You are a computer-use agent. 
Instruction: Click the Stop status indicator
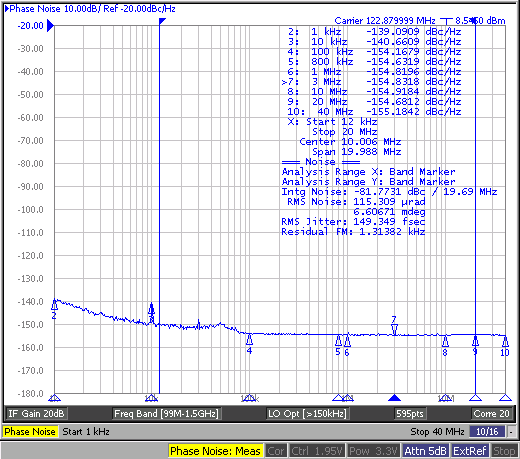coord(504,451)
